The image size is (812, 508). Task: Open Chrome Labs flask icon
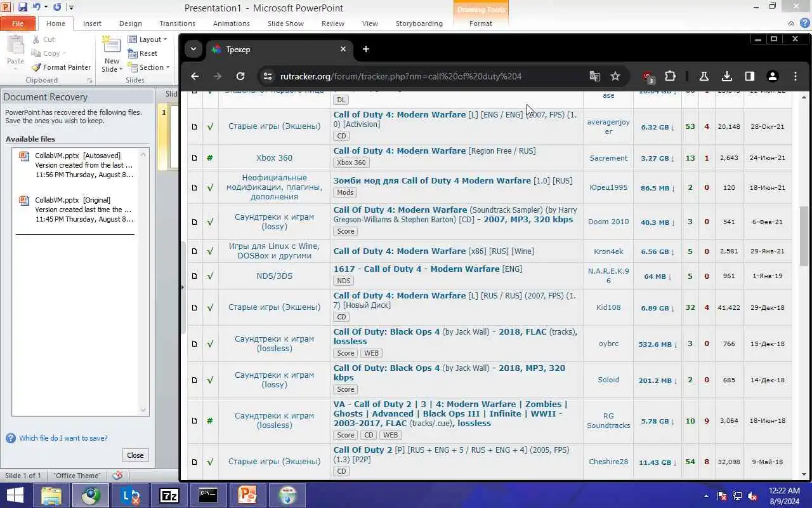tap(704, 76)
